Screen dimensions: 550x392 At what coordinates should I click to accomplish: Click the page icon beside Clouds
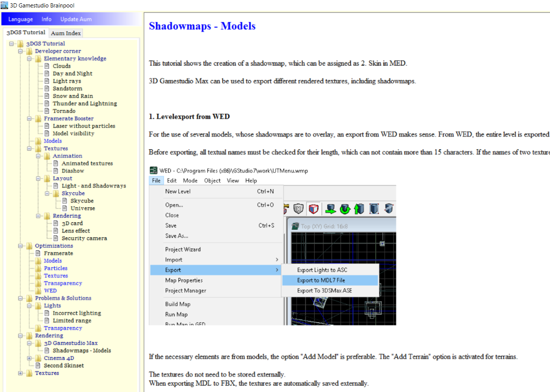point(47,66)
